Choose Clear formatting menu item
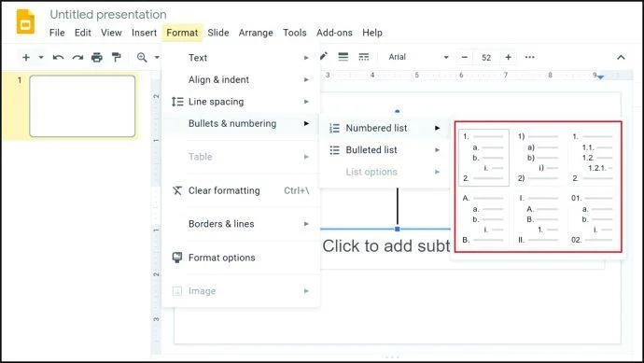The height and width of the screenshot is (363, 644). (241, 190)
